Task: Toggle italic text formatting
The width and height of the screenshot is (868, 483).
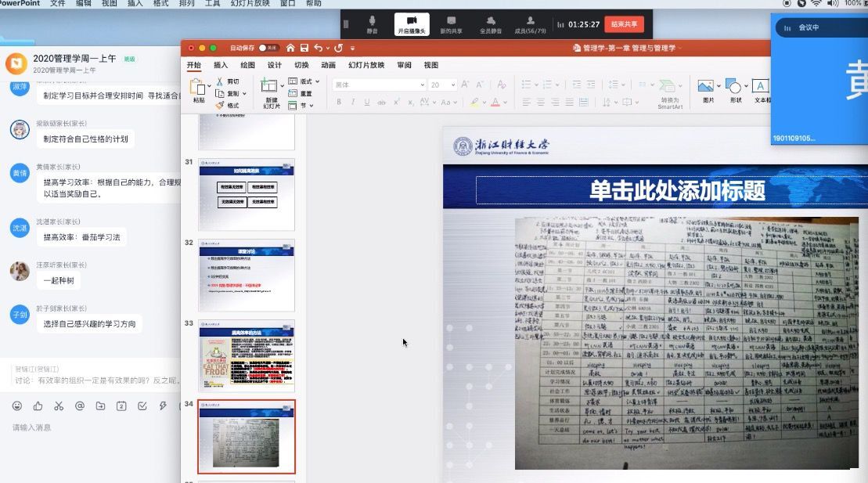Action: pyautogui.click(x=353, y=103)
